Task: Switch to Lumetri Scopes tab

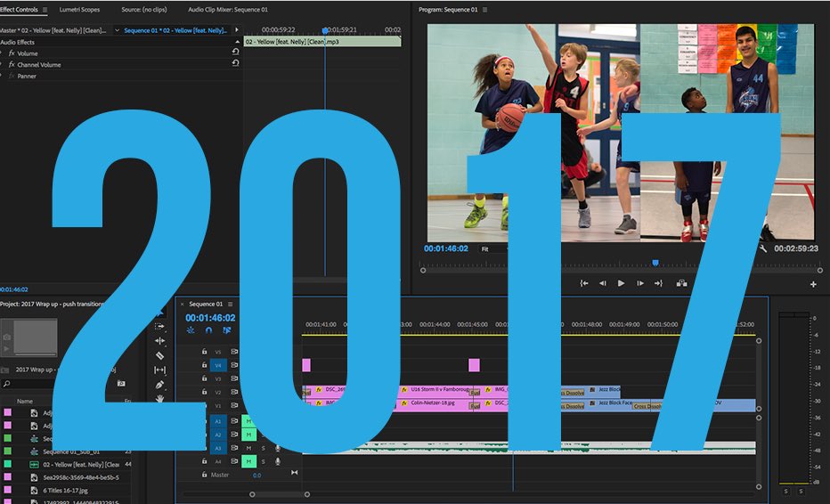Action: coord(79,10)
